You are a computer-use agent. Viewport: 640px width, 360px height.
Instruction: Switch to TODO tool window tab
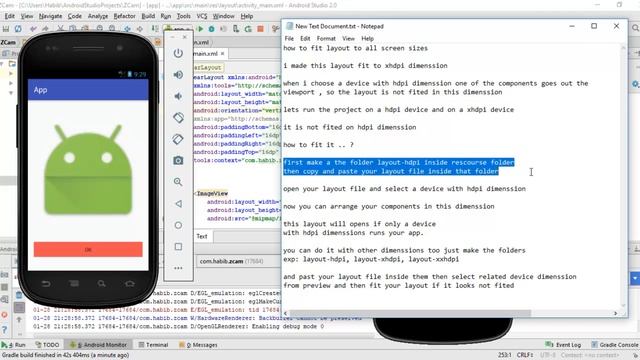coord(47,345)
